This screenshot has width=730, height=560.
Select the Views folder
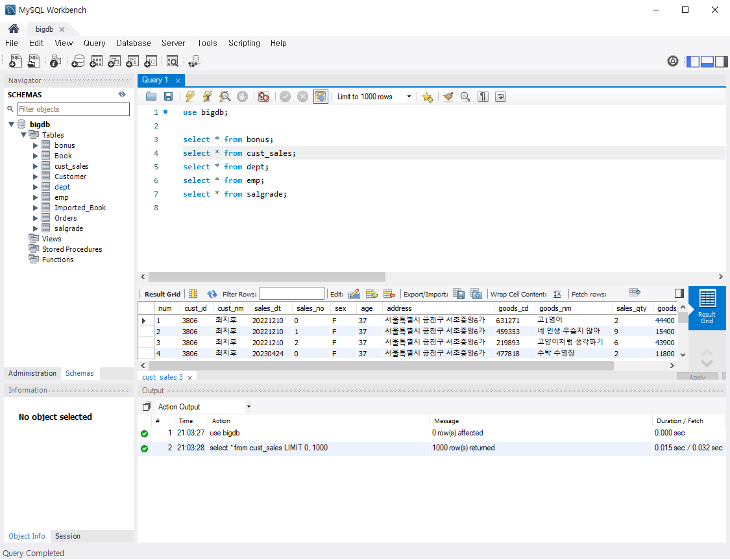51,239
